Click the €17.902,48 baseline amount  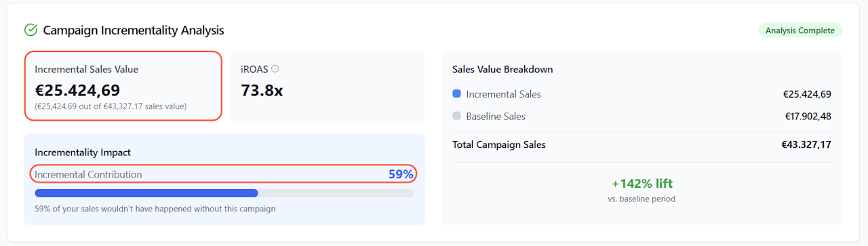808,117
